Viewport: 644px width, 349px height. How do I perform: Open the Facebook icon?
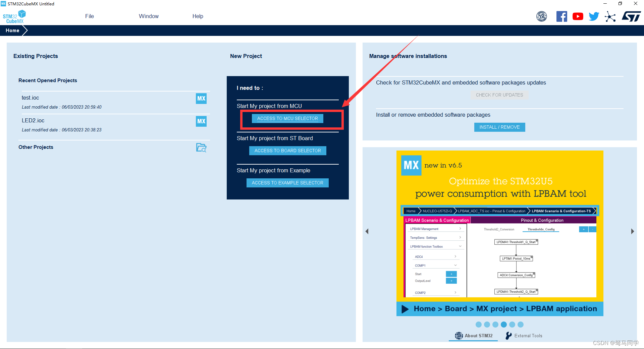click(x=562, y=16)
